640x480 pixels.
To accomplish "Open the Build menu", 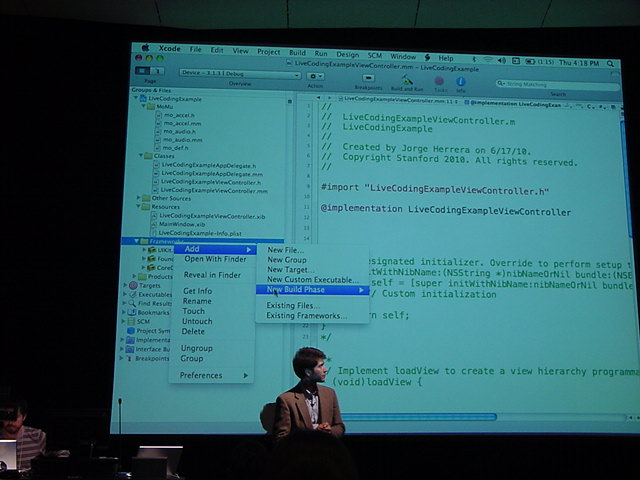I will pyautogui.click(x=297, y=53).
